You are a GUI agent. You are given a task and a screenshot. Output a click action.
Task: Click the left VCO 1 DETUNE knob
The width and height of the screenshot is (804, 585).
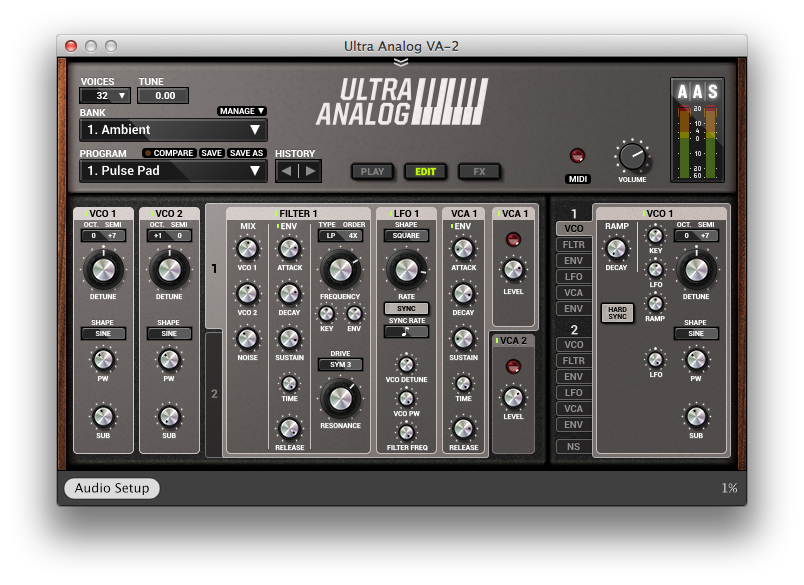pos(103,270)
